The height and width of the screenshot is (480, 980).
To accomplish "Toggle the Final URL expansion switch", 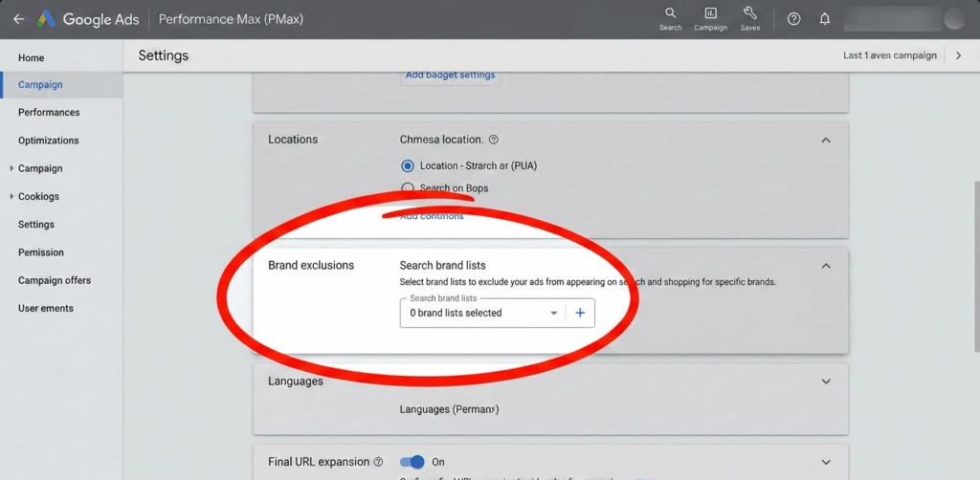I will click(x=412, y=462).
